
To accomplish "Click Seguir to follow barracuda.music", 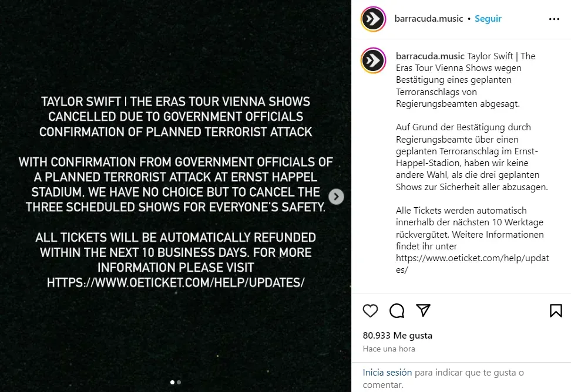I will (x=488, y=19).
